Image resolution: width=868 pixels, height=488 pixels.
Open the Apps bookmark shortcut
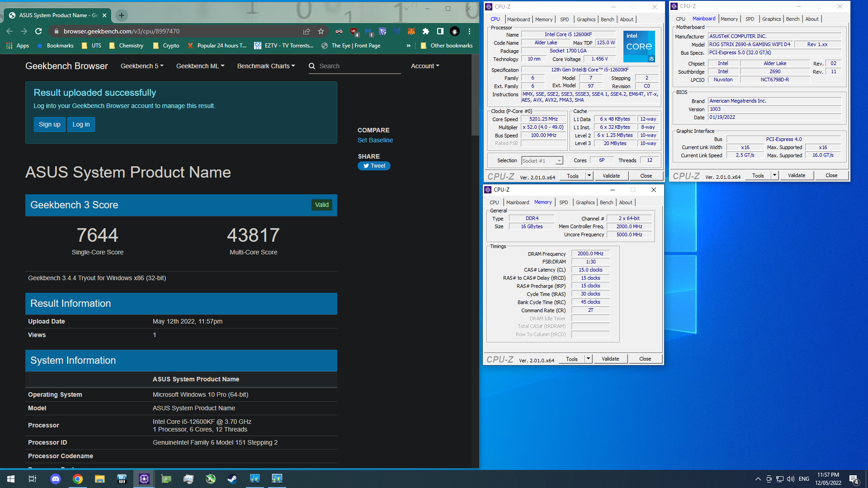(x=18, y=46)
